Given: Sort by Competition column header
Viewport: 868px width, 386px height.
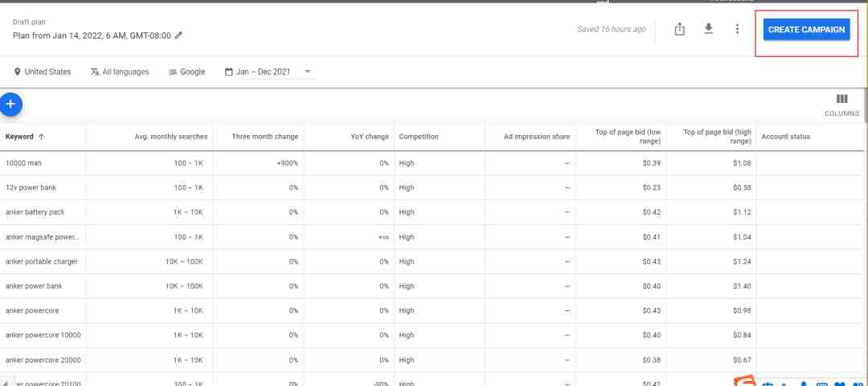Looking at the screenshot, I should click(419, 137).
